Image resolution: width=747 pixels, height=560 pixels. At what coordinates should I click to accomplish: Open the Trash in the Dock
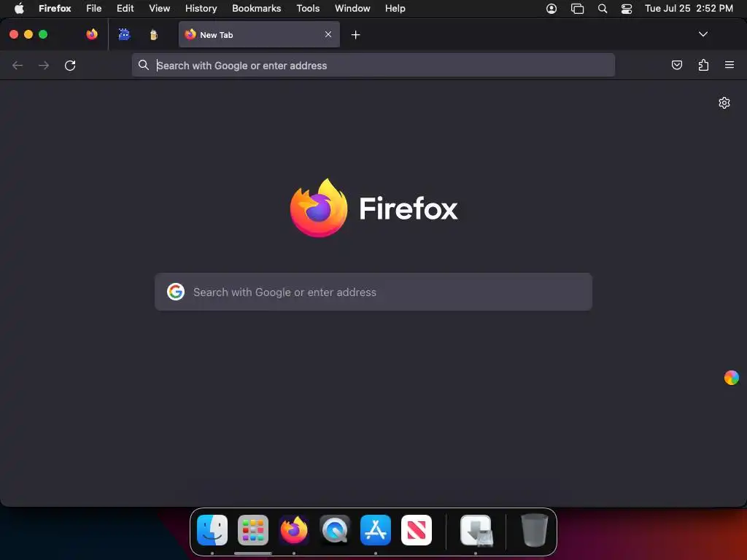click(x=534, y=529)
